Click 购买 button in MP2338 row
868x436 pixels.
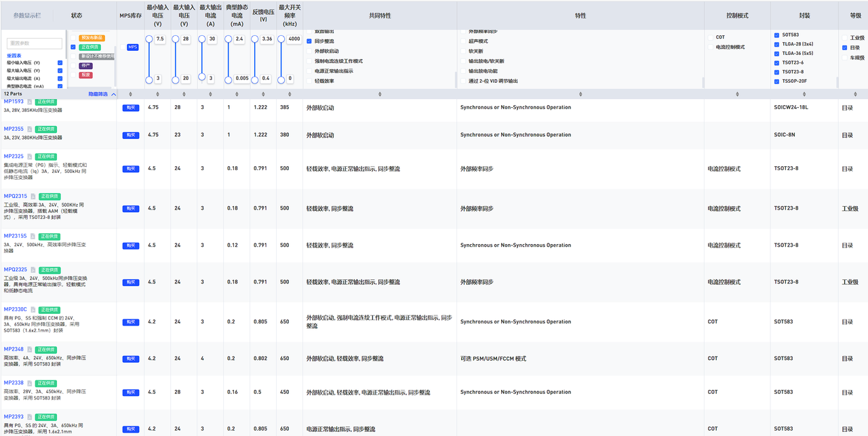130,393
